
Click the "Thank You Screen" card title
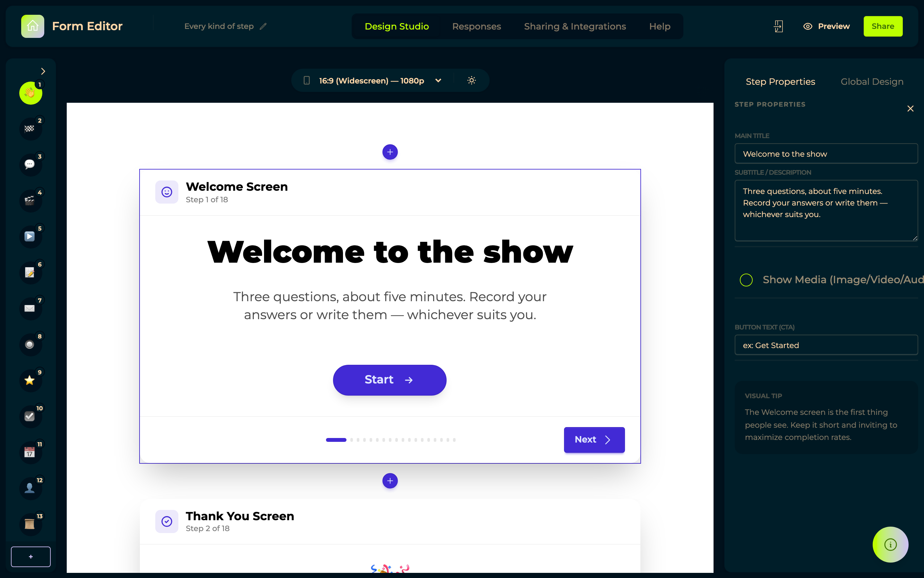(x=240, y=516)
